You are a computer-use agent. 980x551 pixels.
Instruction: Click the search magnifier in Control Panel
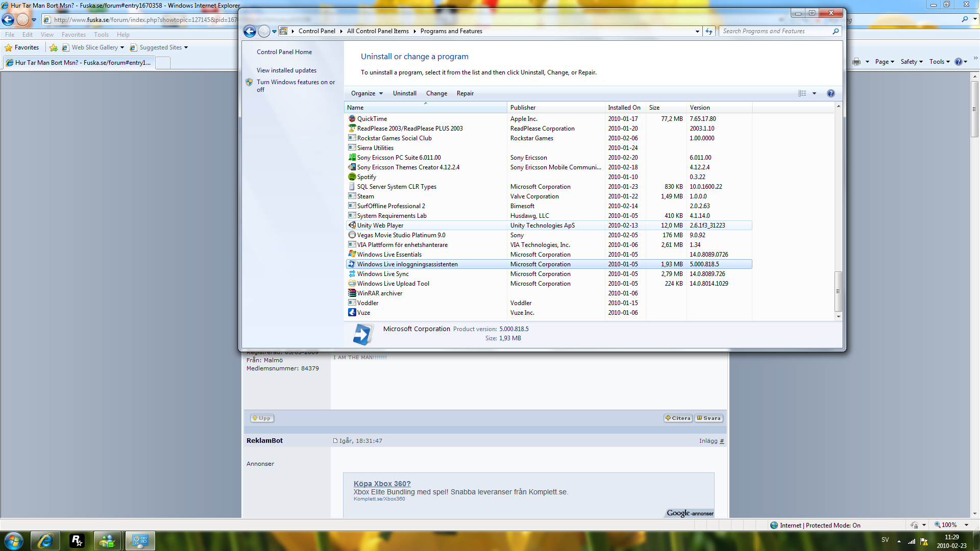[x=836, y=31]
